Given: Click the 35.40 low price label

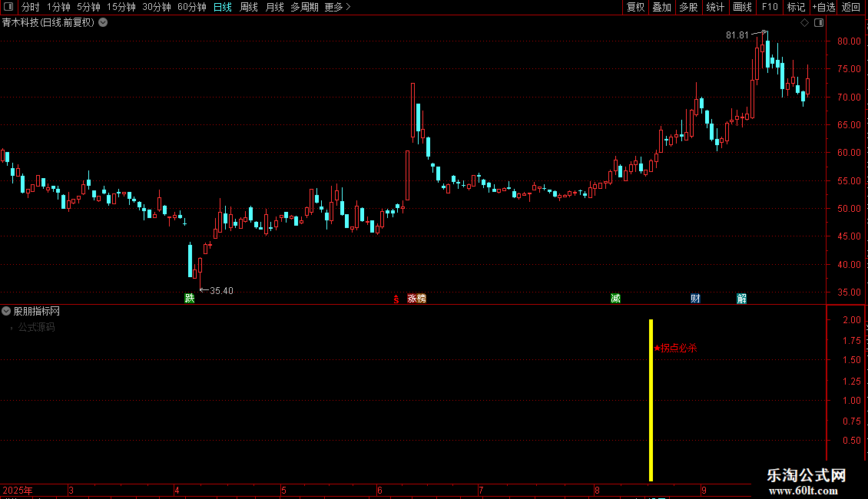Looking at the screenshot, I should coord(221,291).
